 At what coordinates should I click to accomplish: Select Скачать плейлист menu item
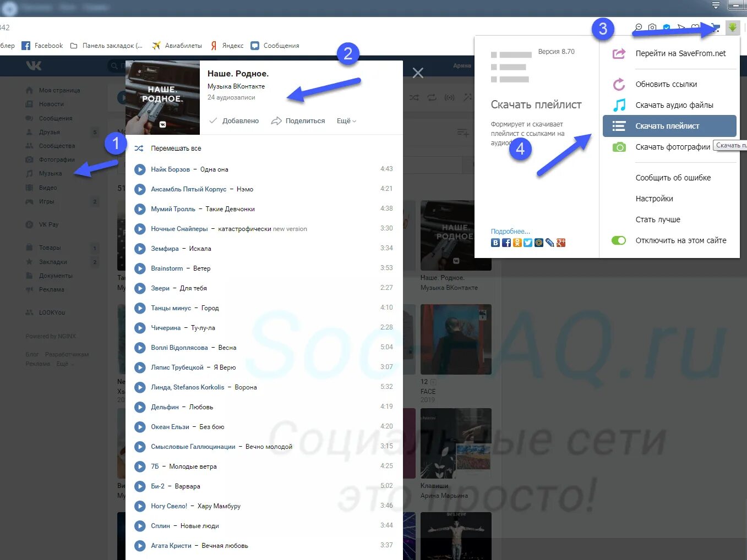point(669,126)
